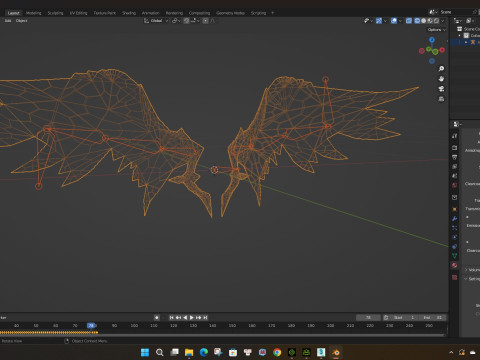
Task: Play the animation forward
Action: tap(192, 318)
